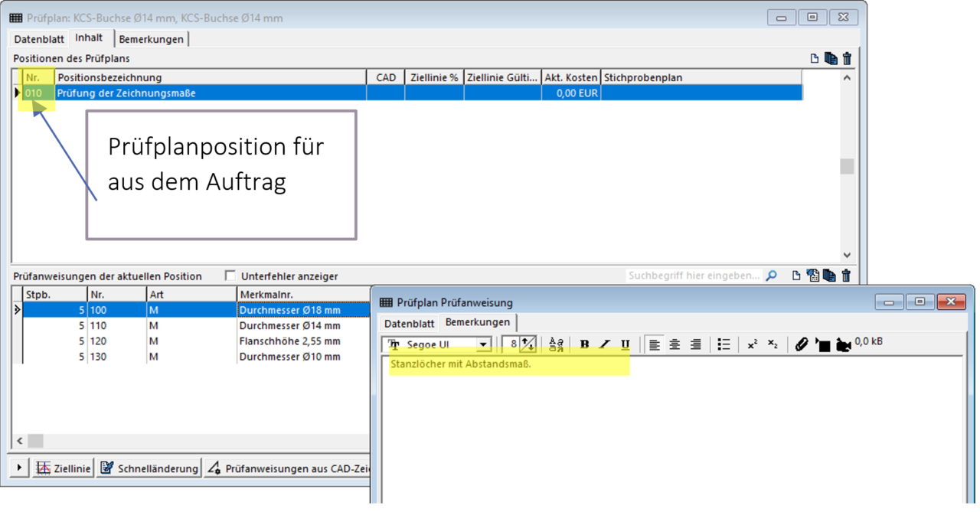980x512 pixels.
Task: Click the superscript x² icon
Action: [752, 345]
